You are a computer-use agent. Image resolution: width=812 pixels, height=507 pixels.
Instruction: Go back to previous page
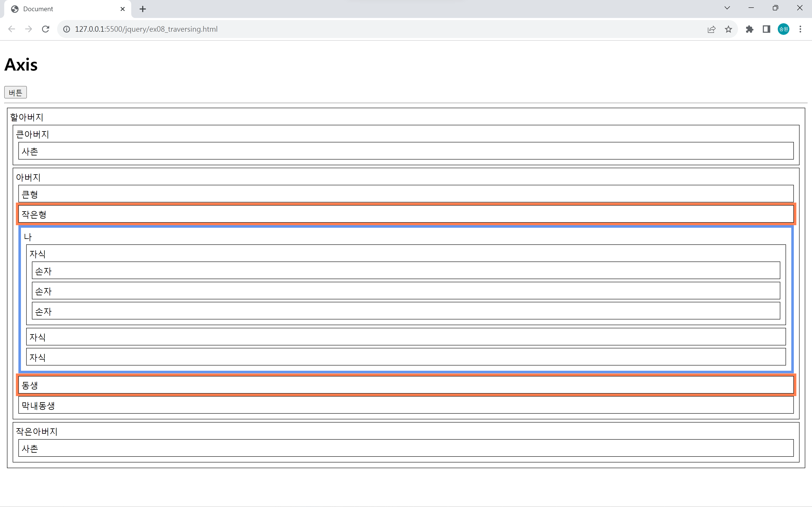click(12, 29)
